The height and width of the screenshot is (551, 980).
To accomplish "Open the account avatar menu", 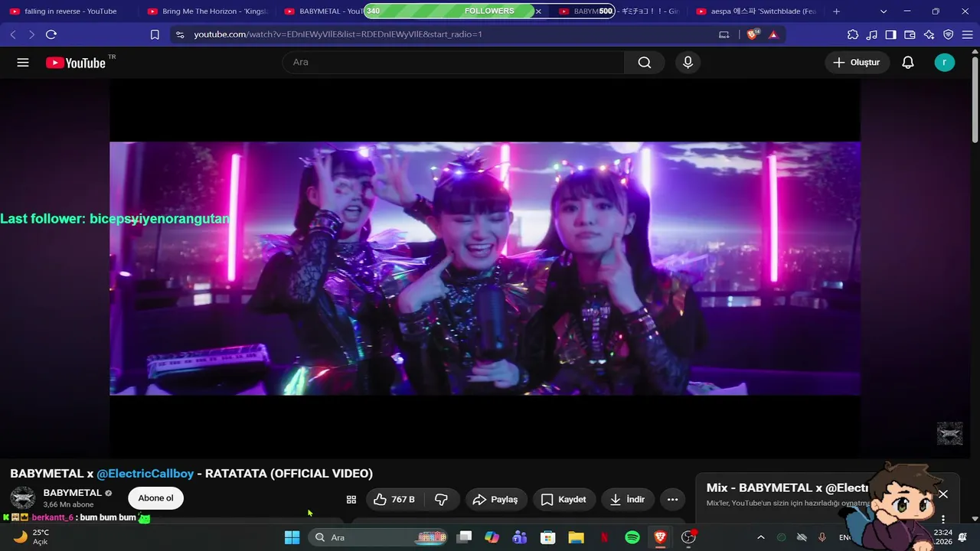I will 945,63.
